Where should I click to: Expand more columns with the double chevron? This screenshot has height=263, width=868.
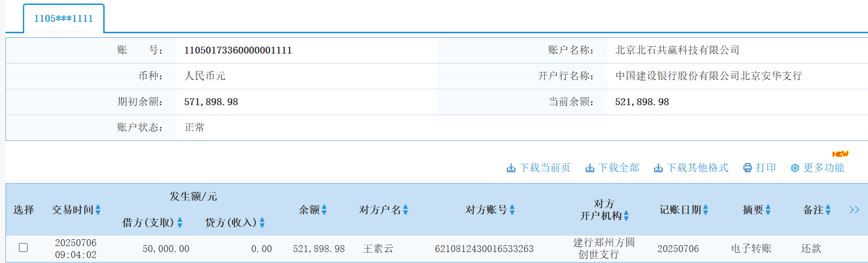coord(854,210)
